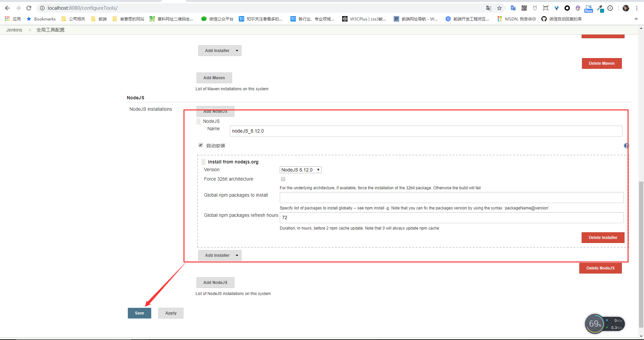Open the black circle extension icon
This screenshot has width=644, height=340.
tap(567, 8)
